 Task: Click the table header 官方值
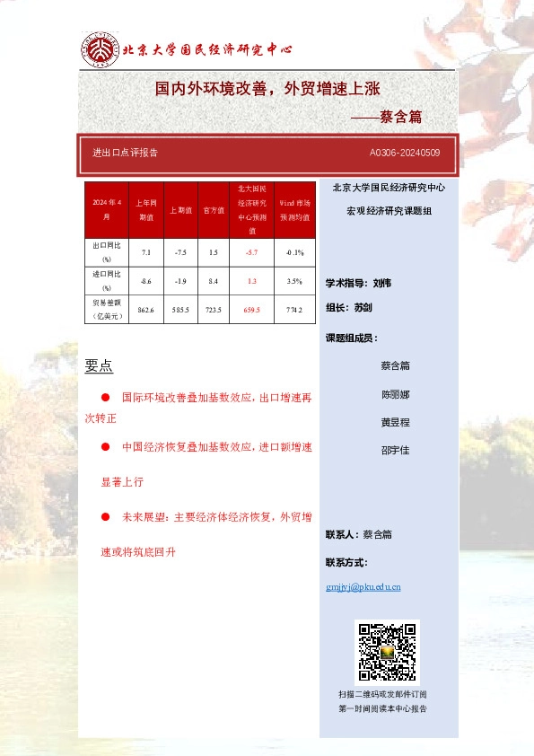pos(214,210)
